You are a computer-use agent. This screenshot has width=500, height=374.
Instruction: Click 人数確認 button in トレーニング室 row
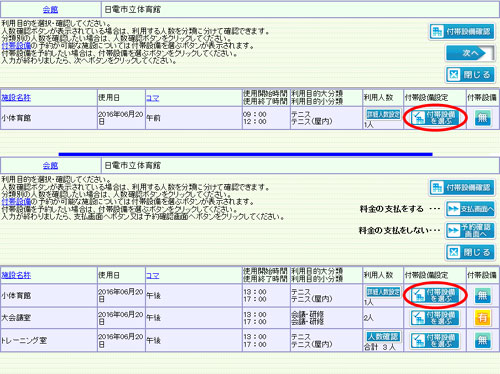point(383,337)
